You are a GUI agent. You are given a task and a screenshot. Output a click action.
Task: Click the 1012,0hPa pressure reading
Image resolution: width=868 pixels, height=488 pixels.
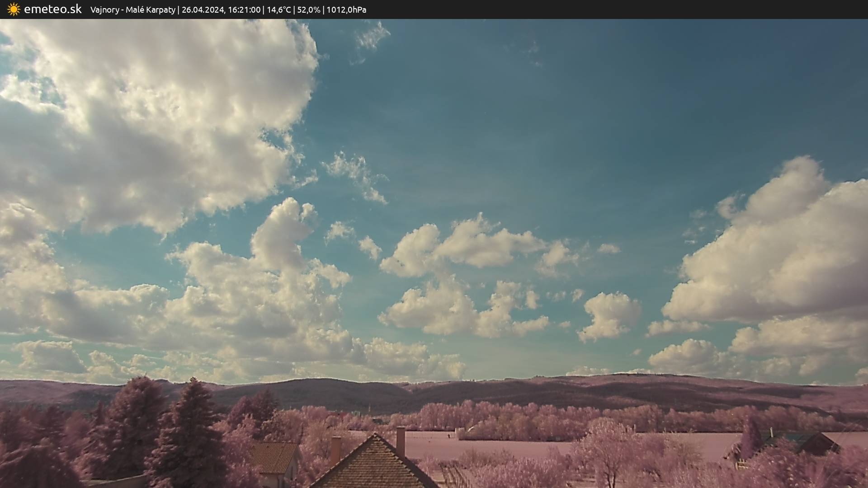pos(346,9)
